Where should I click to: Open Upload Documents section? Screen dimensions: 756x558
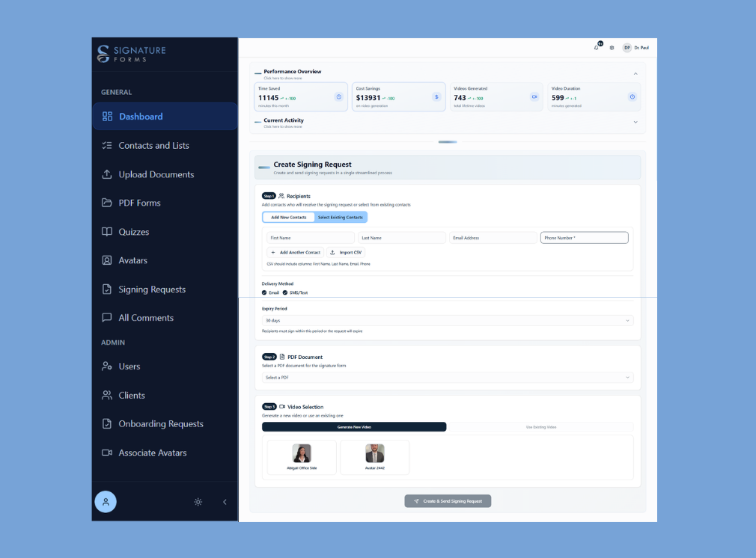tap(156, 174)
